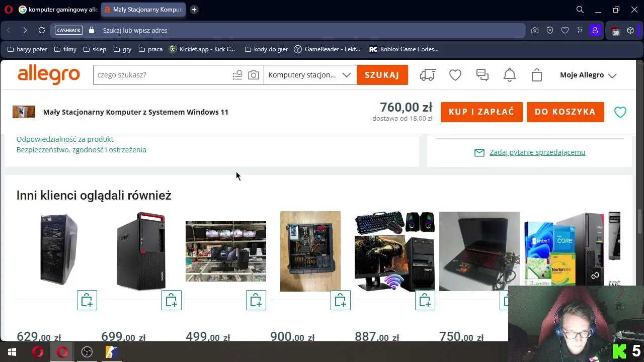Screen dimensions: 644x362
Task: Open GameReader bookmark
Action: (x=327, y=49)
